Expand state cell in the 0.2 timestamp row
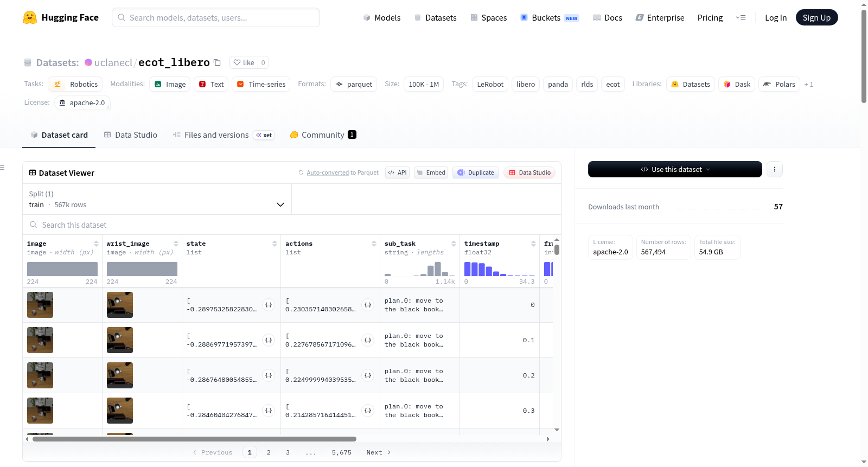 coord(269,375)
